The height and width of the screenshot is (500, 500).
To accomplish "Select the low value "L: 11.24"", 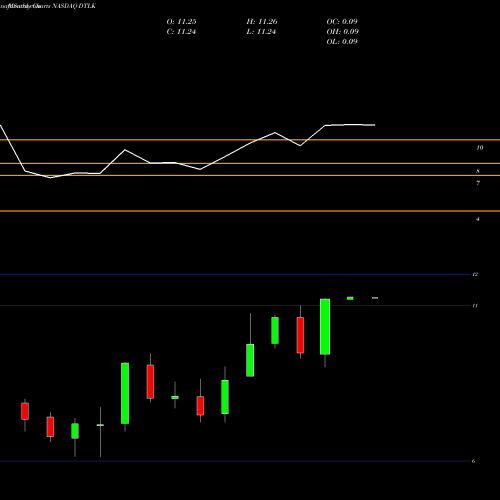I will 261,32.
